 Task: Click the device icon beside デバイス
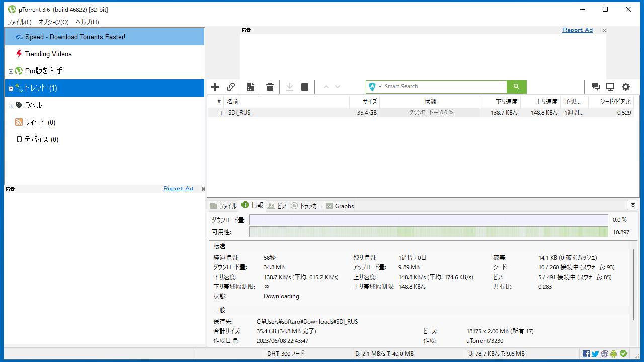click(x=19, y=139)
